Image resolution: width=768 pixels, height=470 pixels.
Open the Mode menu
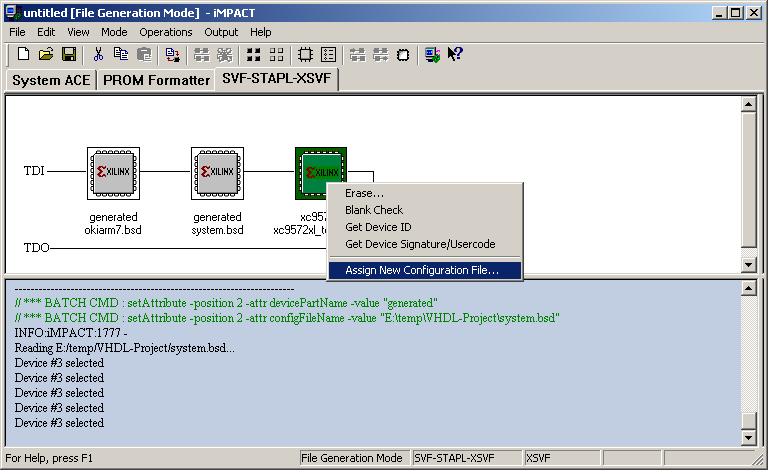click(114, 32)
